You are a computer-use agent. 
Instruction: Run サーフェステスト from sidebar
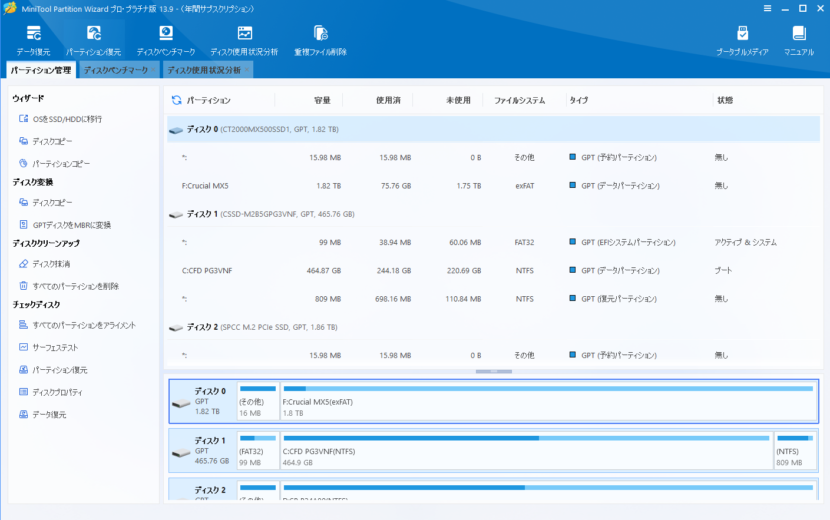49,347
